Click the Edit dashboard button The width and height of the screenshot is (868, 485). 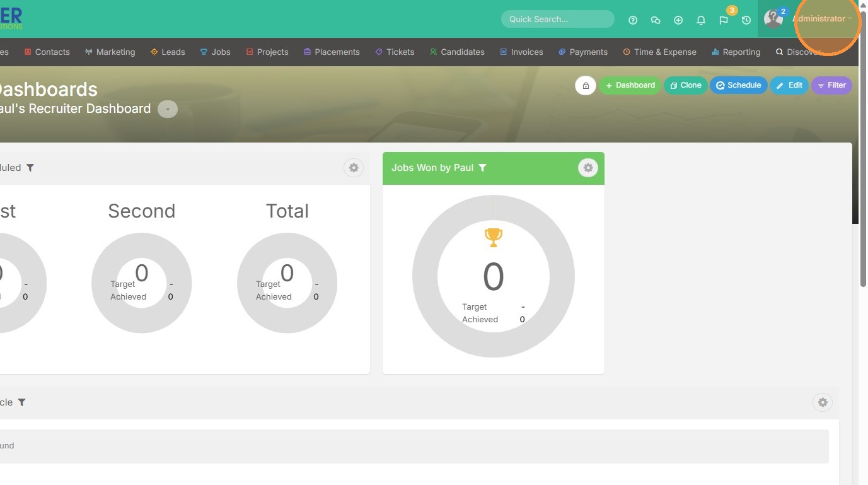pyautogui.click(x=789, y=85)
